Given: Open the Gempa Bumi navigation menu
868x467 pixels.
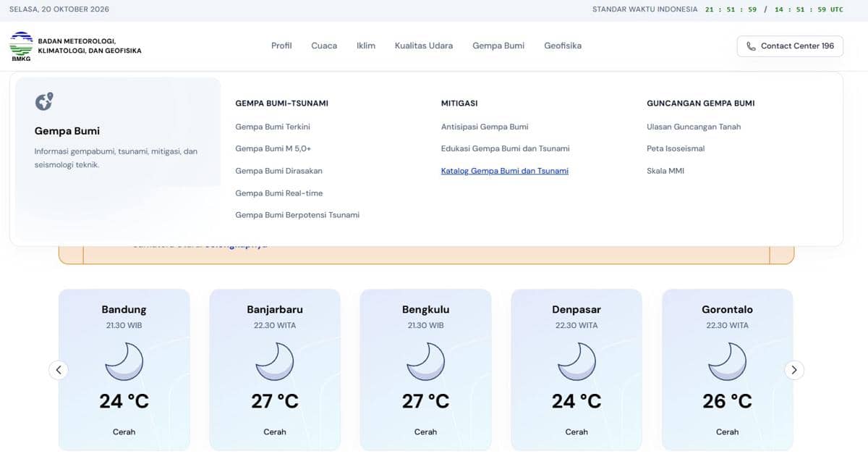Looking at the screenshot, I should click(x=498, y=46).
